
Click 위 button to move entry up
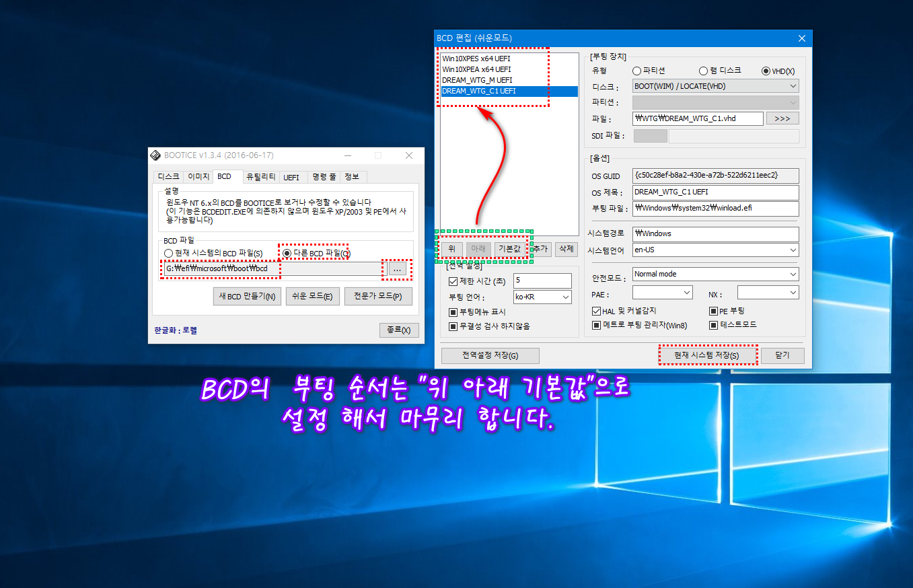pos(451,248)
